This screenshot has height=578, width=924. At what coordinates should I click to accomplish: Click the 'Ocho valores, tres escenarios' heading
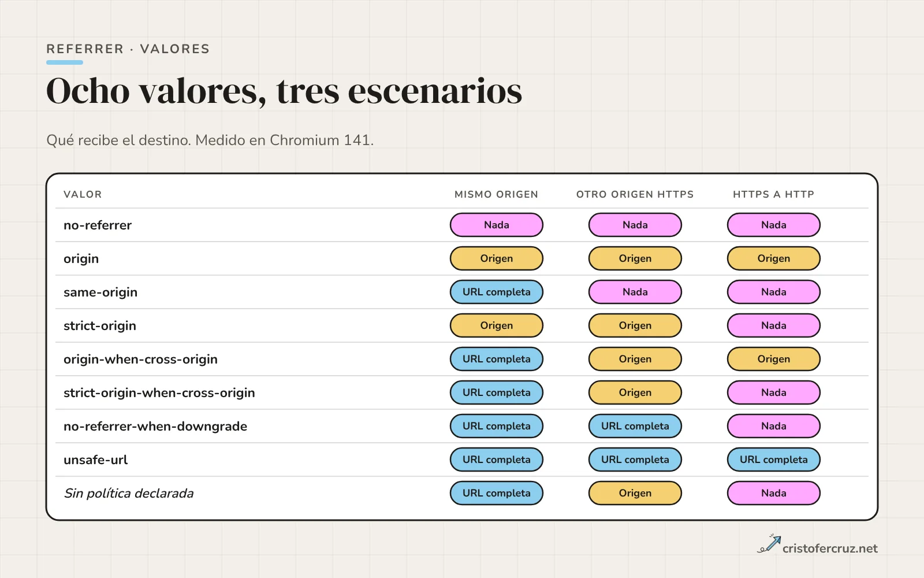pos(284,91)
